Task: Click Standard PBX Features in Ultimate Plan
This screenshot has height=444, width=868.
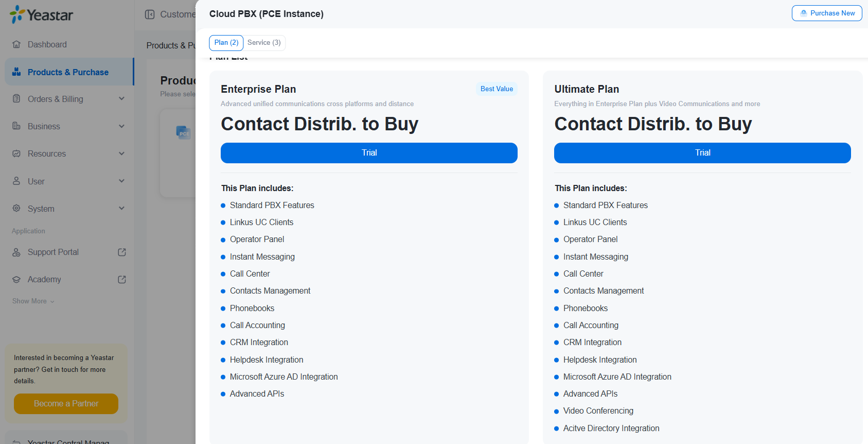Action: (x=606, y=206)
